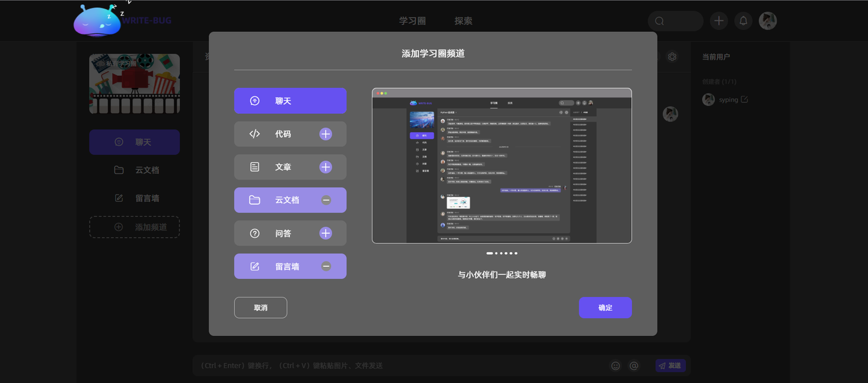This screenshot has width=868, height=383.
Task: Select the 云文档 folder icon in the sidebar
Action: [118, 170]
